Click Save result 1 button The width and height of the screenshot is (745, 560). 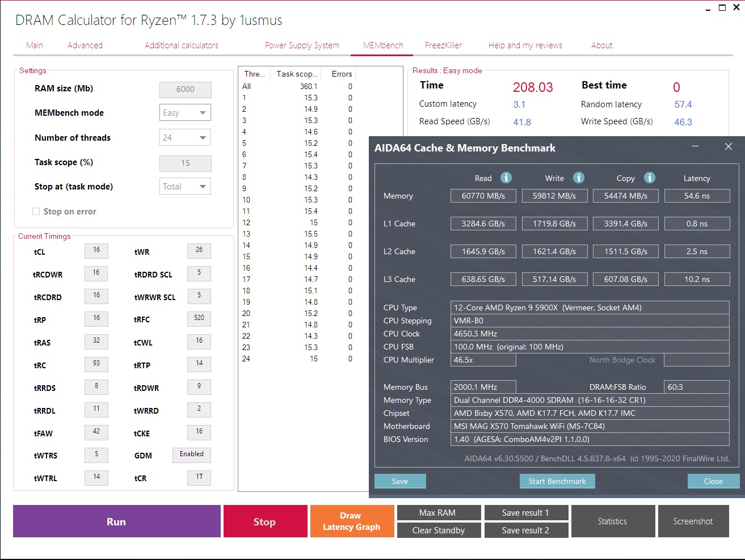click(526, 512)
